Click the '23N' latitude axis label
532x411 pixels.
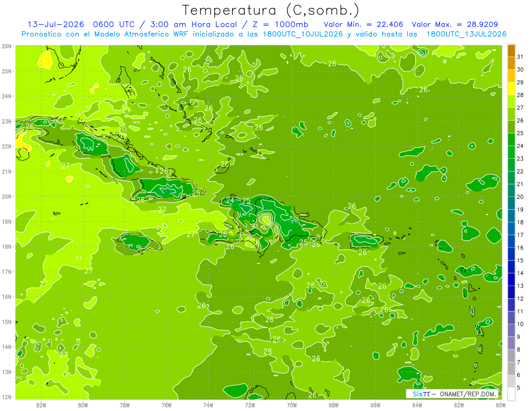point(7,121)
